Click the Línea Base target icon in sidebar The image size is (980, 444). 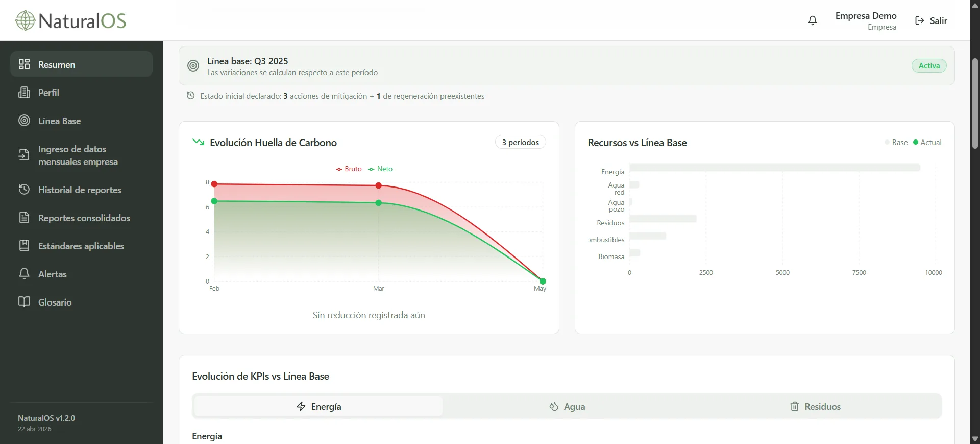click(x=24, y=120)
